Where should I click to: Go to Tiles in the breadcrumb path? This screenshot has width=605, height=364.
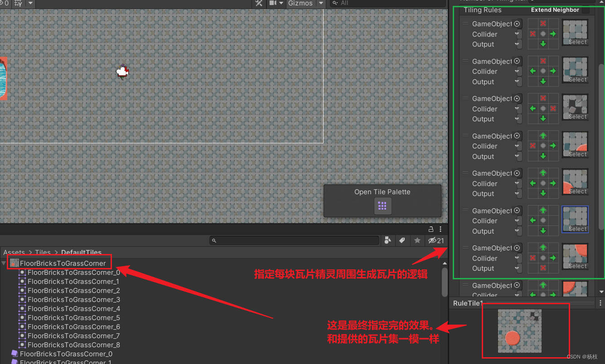click(43, 252)
